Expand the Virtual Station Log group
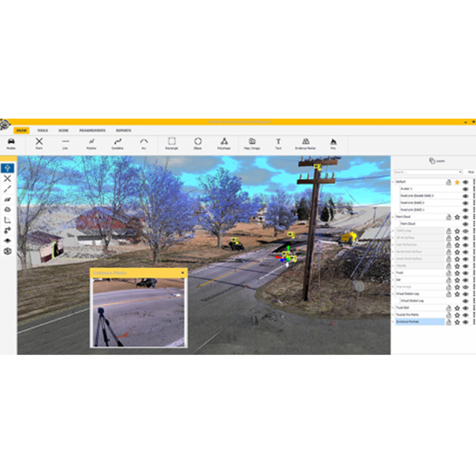Image resolution: width=476 pixels, height=476 pixels. tap(393, 294)
